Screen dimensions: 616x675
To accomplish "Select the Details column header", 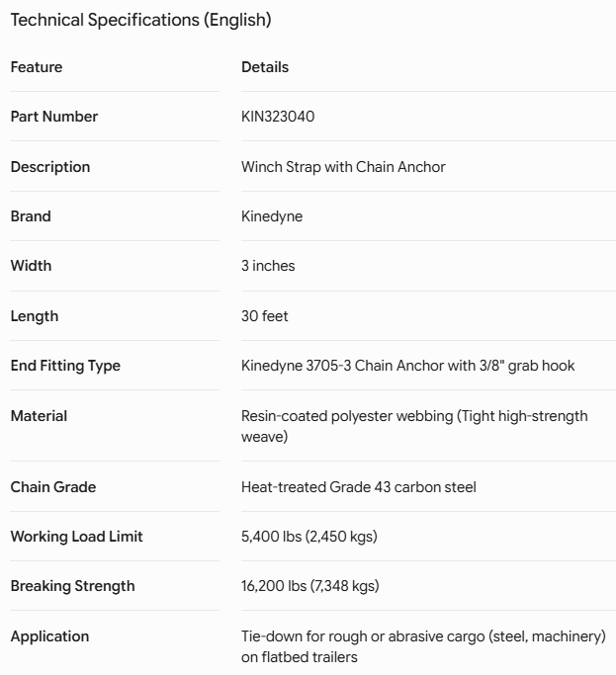I will (265, 67).
